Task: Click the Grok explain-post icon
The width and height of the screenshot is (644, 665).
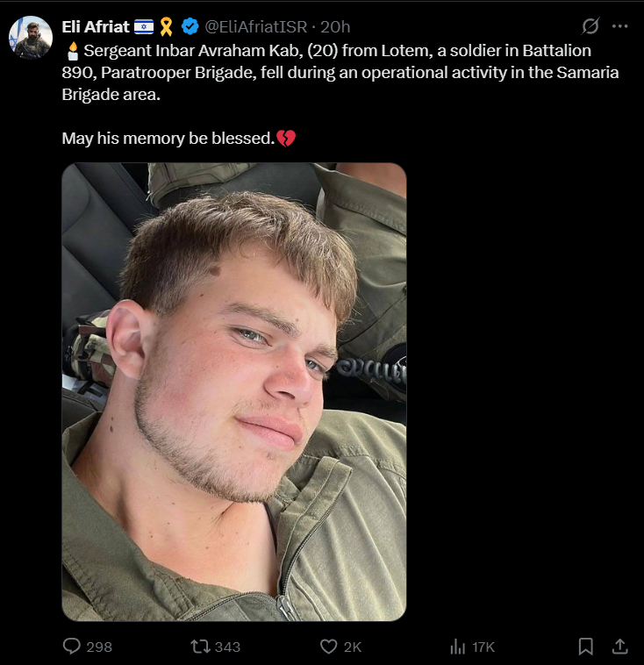Action: (591, 26)
